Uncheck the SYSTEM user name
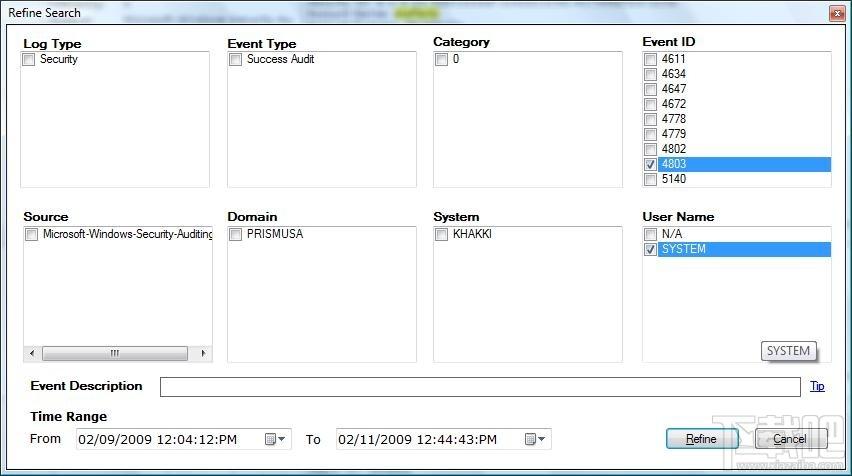 pyautogui.click(x=650, y=249)
